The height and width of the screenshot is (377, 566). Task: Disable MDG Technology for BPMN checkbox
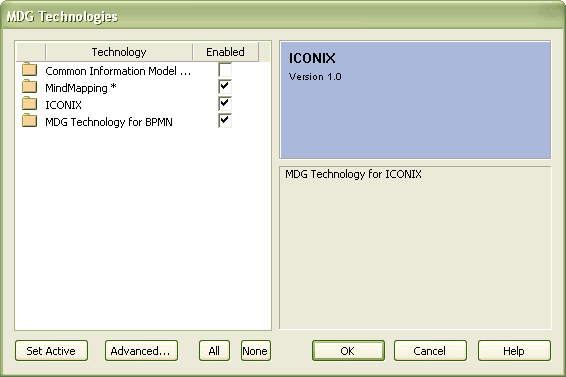point(225,121)
